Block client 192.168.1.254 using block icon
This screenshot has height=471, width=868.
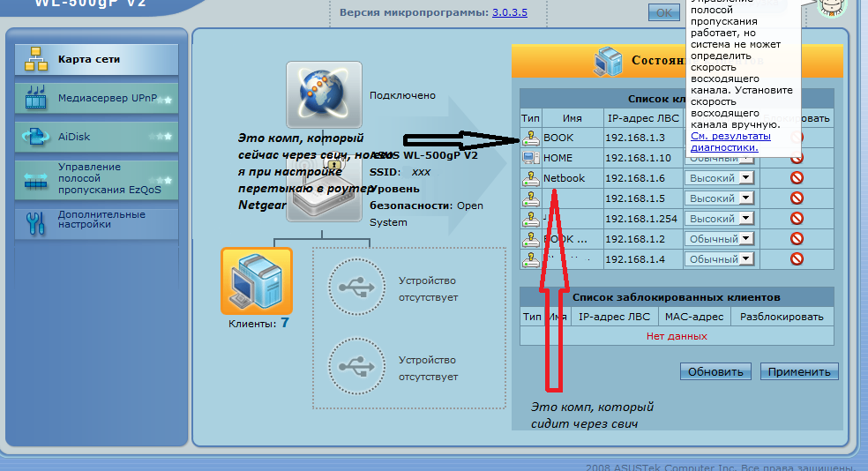[797, 218]
